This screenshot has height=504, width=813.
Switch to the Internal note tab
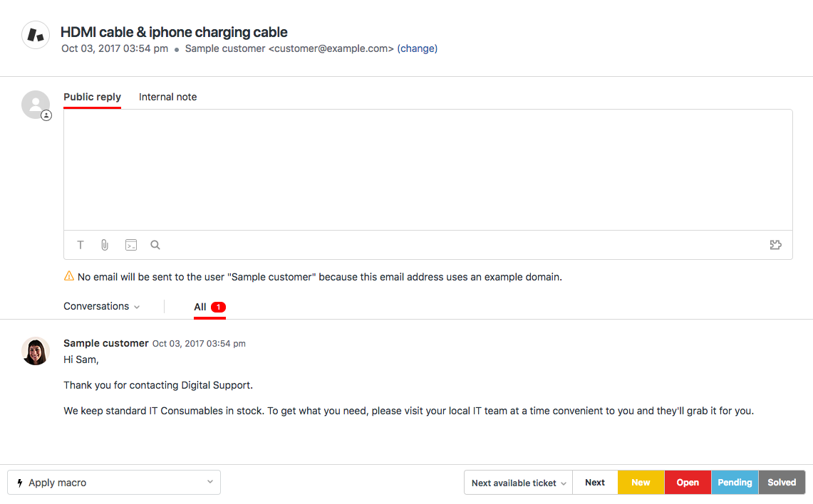click(167, 97)
